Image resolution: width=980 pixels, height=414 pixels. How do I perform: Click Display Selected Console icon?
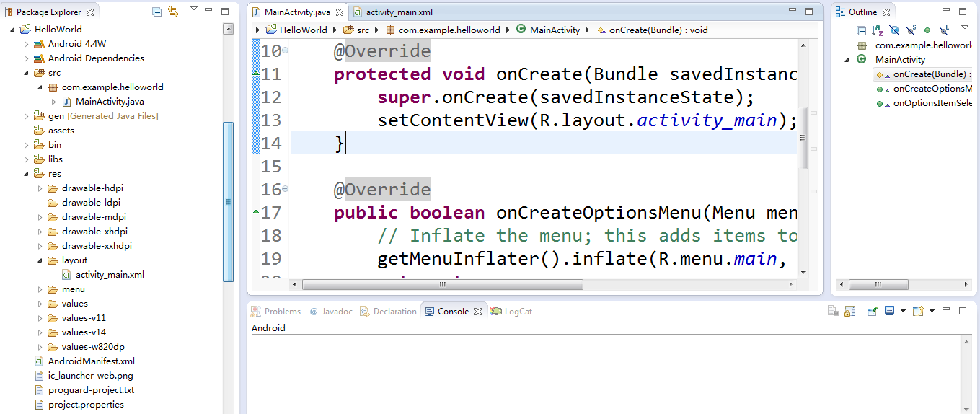(889, 311)
